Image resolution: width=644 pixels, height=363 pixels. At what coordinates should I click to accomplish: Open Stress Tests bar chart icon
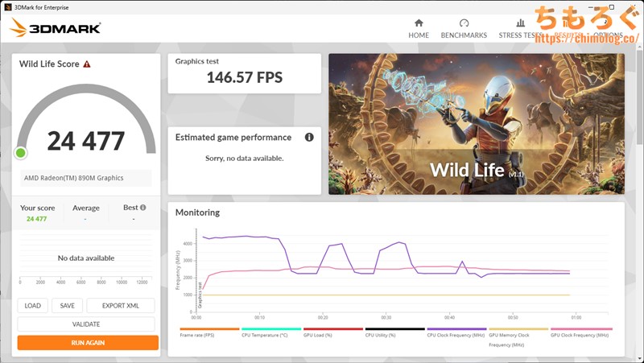click(520, 23)
